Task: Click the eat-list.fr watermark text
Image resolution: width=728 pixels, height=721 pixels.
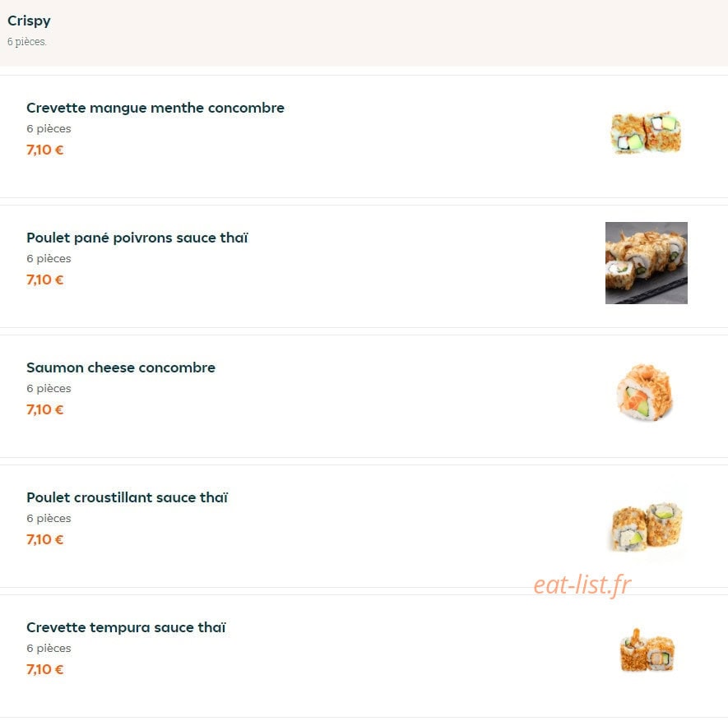Action: tap(582, 585)
